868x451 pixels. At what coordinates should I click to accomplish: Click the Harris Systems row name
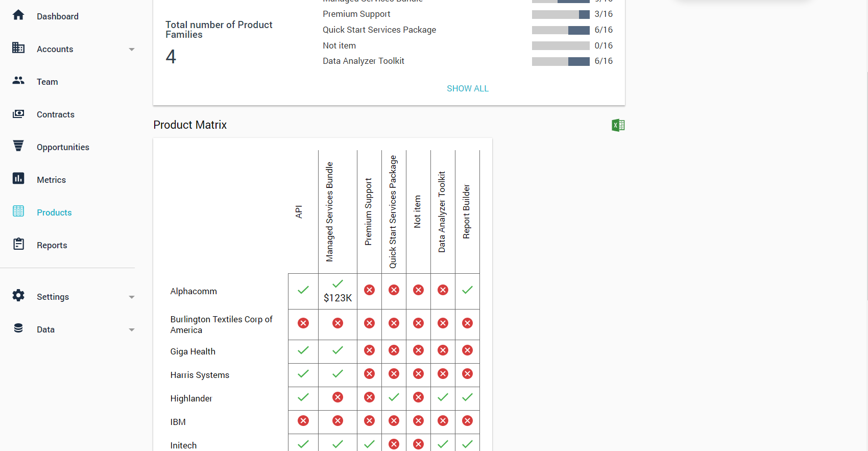(200, 375)
